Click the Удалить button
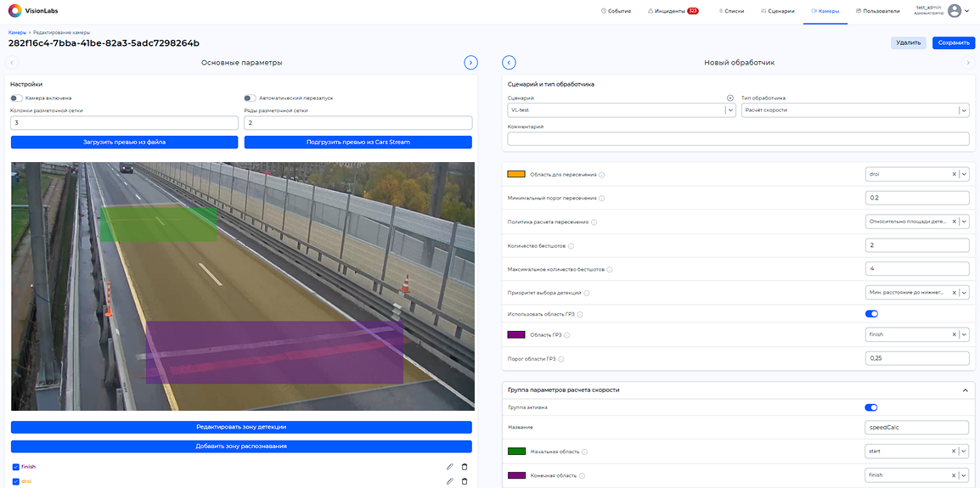This screenshot has width=980, height=488. [x=908, y=42]
